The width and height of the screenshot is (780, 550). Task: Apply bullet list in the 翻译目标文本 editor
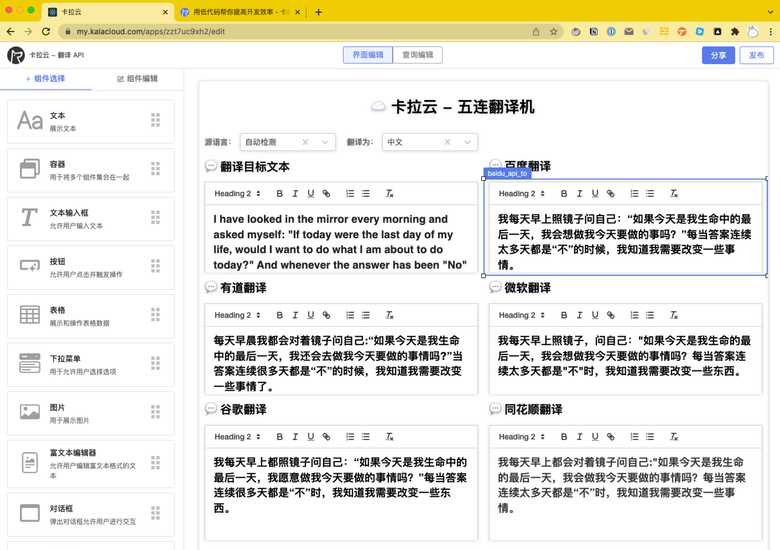pos(366,193)
